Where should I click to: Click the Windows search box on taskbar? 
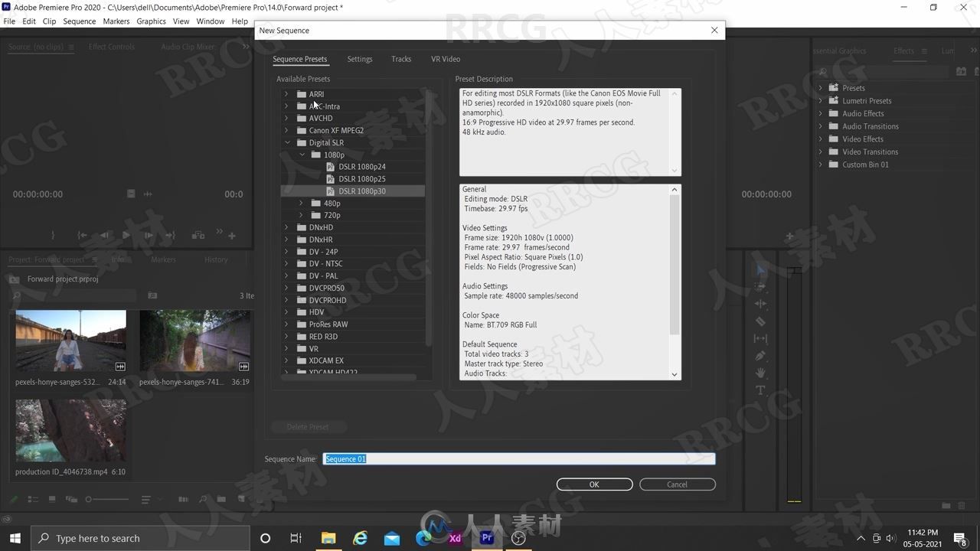pos(140,538)
